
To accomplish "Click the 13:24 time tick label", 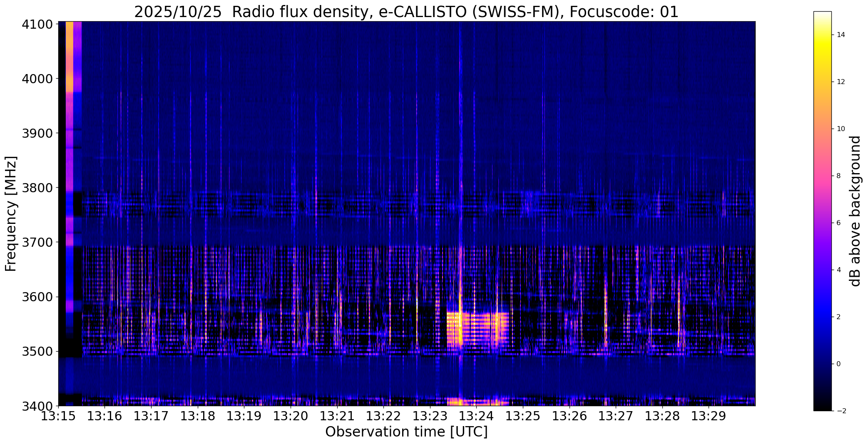I will [x=477, y=416].
